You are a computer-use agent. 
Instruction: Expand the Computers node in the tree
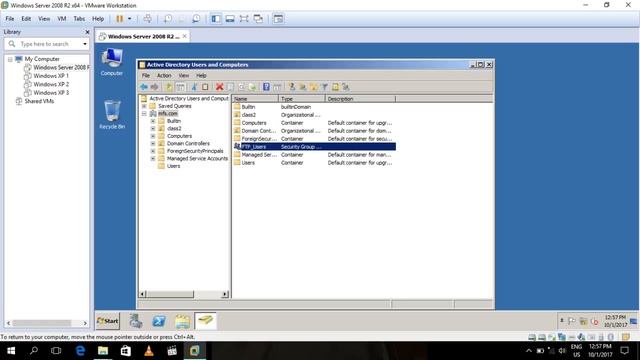[x=153, y=136]
